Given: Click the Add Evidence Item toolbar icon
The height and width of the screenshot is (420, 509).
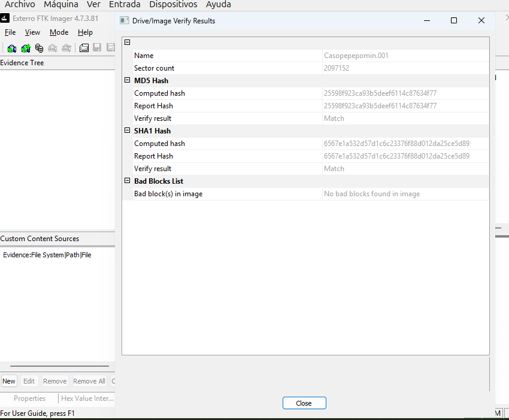Looking at the screenshot, I should pyautogui.click(x=11, y=48).
